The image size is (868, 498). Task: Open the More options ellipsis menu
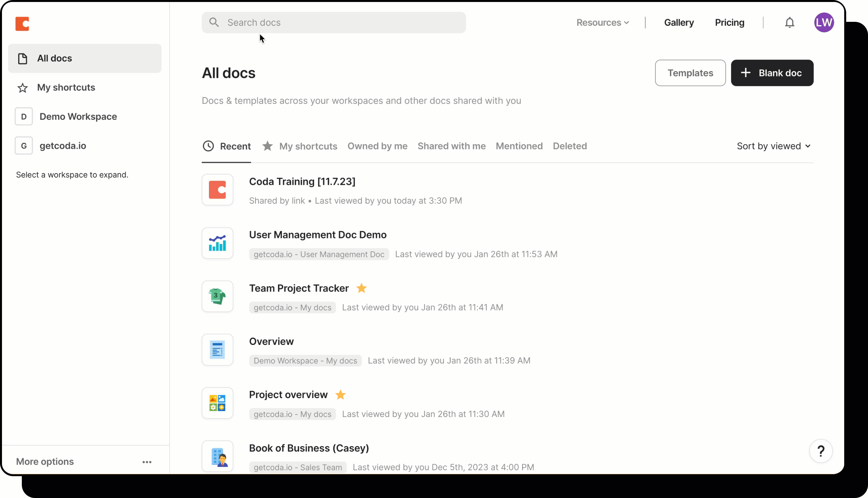147,462
